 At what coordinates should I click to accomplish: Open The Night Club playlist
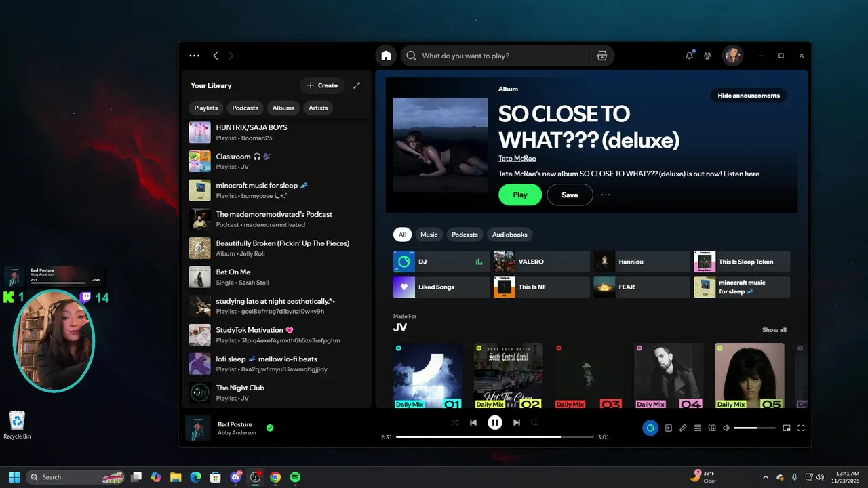point(278,392)
